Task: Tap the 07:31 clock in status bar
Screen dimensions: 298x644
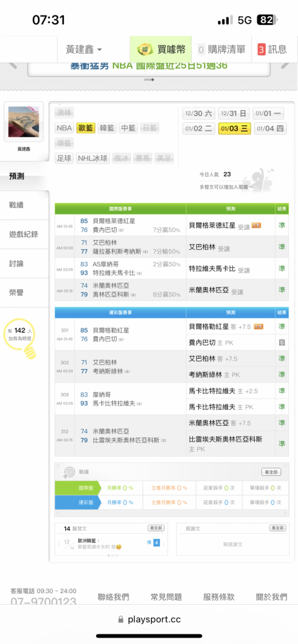Action: [48, 20]
